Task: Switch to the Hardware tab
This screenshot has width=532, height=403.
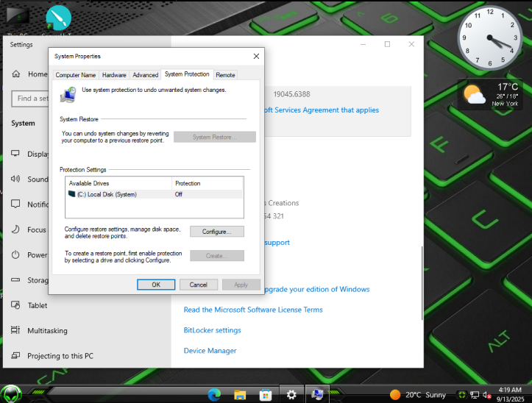Action: (114, 75)
